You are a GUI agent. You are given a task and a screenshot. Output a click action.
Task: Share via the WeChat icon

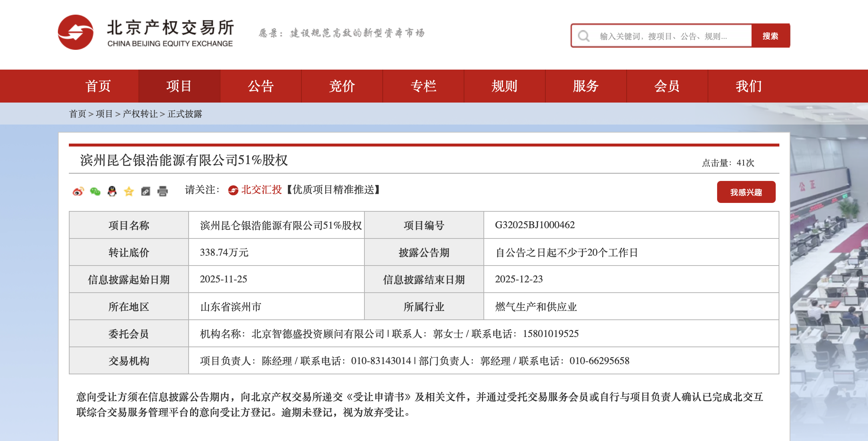(x=95, y=191)
